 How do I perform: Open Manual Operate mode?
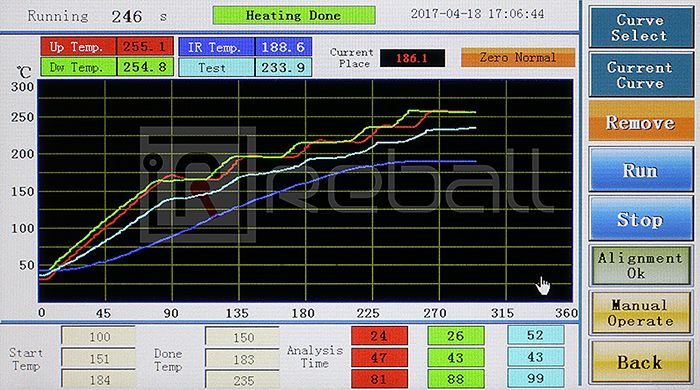pyautogui.click(x=641, y=313)
